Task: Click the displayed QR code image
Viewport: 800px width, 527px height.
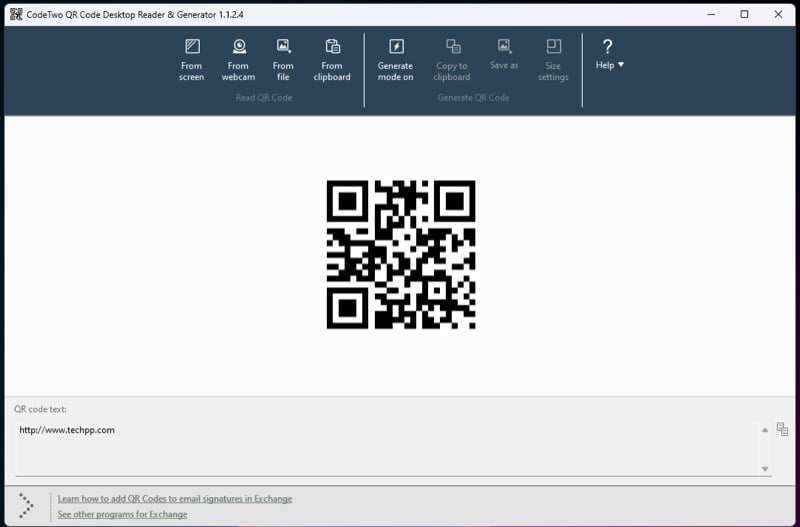Action: [401, 254]
